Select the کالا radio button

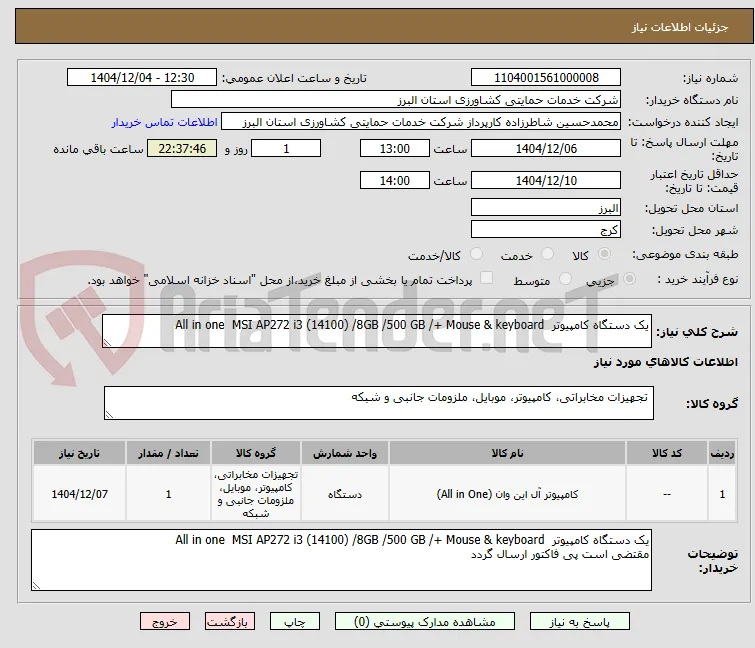coord(604,254)
